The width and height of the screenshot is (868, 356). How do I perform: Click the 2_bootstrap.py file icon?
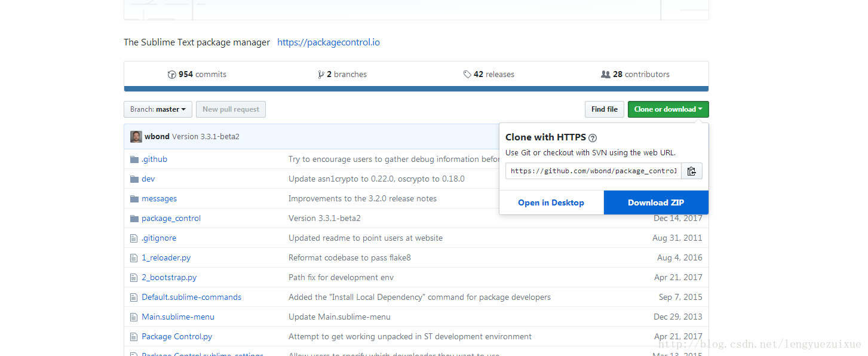click(134, 278)
